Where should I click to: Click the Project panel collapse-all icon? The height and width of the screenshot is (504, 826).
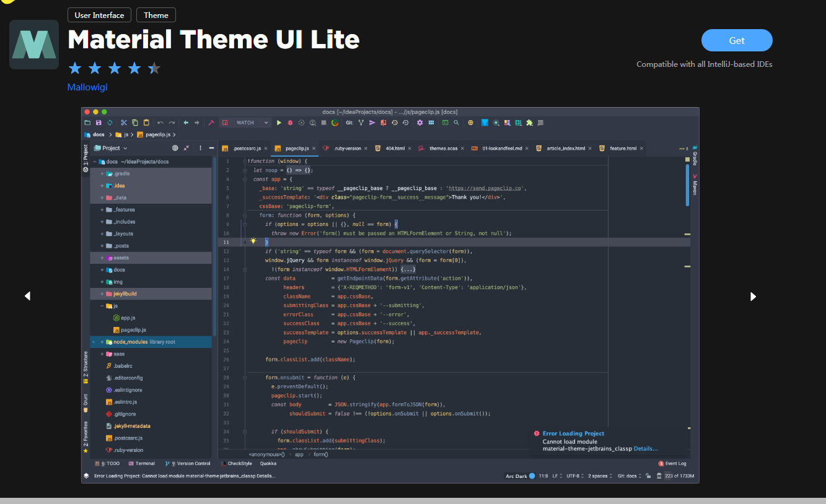(x=187, y=148)
